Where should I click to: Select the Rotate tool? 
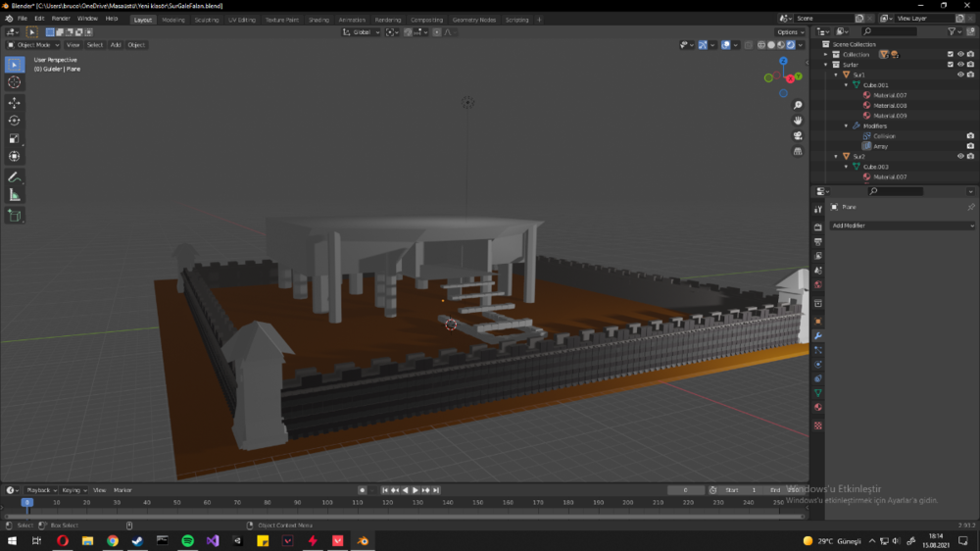pos(15,121)
